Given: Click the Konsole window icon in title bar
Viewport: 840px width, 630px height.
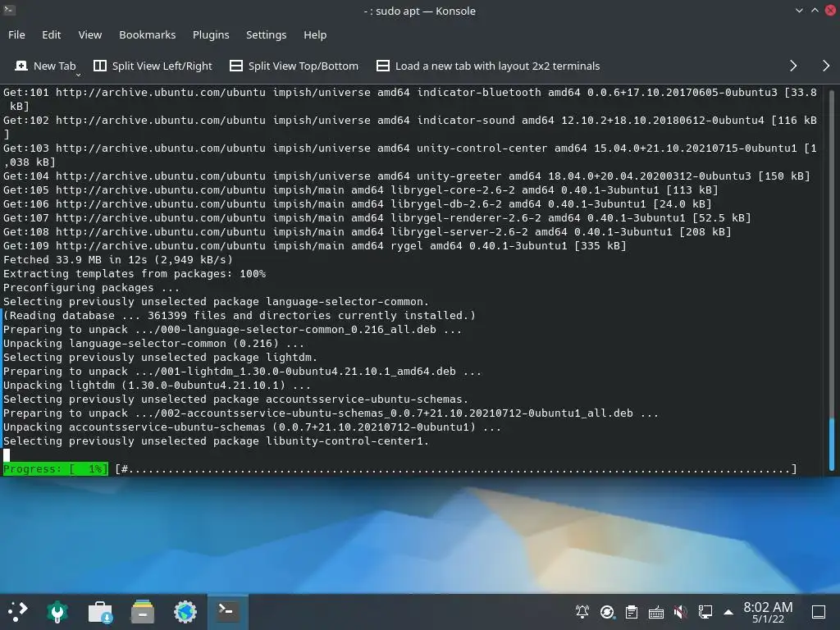Looking at the screenshot, I should (9, 10).
